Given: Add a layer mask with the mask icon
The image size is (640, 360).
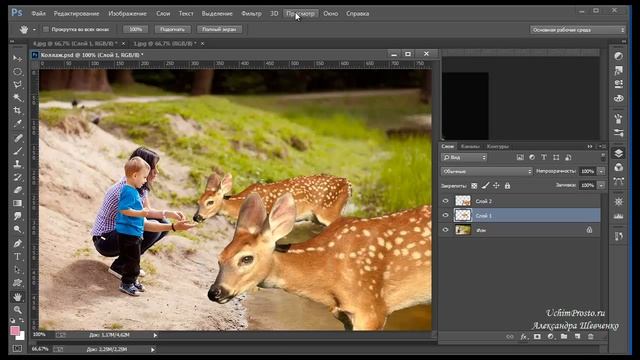Looking at the screenshot, I should tap(537, 337).
